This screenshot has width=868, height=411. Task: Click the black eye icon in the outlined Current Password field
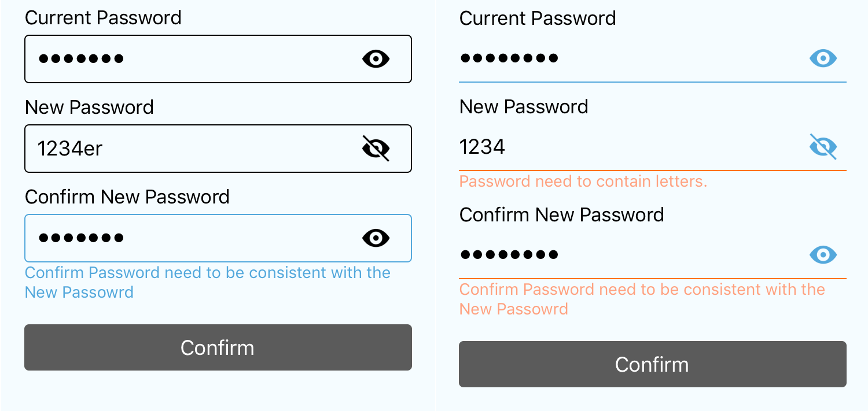pos(376,59)
